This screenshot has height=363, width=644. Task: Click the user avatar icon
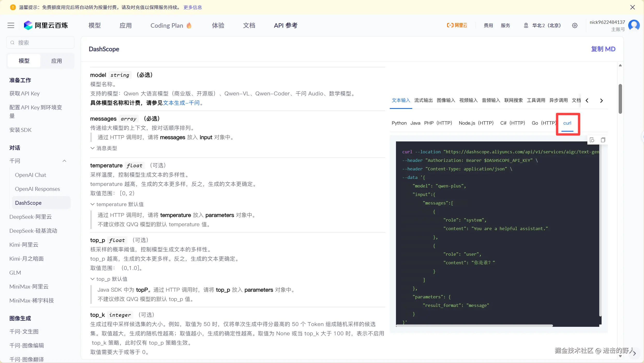click(634, 25)
